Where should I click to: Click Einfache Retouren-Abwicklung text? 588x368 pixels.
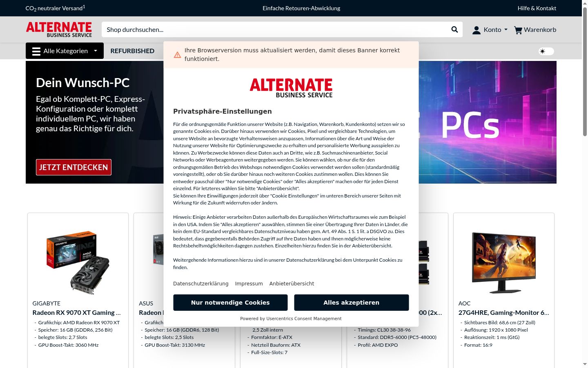pyautogui.click(x=301, y=8)
